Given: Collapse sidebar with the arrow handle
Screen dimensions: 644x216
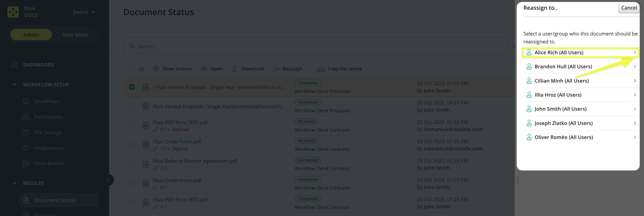Looking at the screenshot, I should click(x=108, y=180).
